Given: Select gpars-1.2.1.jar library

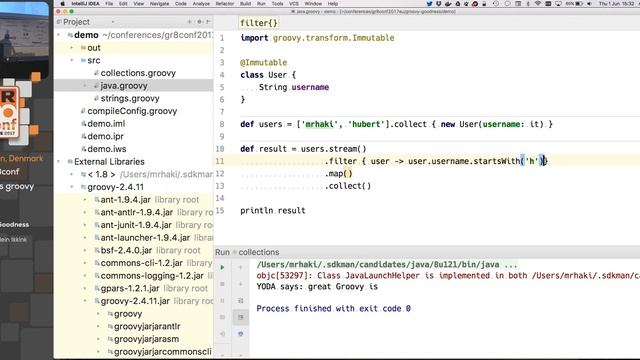Looking at the screenshot, I should coord(130,288).
